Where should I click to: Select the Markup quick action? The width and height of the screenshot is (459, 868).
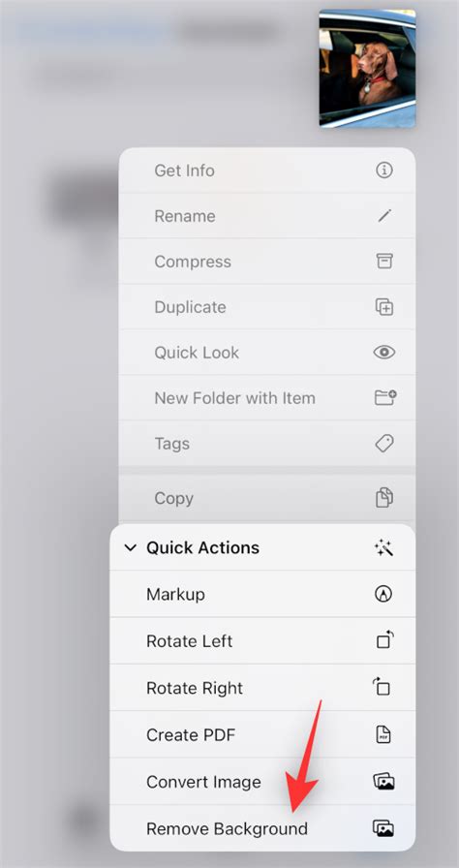pyautogui.click(x=262, y=594)
